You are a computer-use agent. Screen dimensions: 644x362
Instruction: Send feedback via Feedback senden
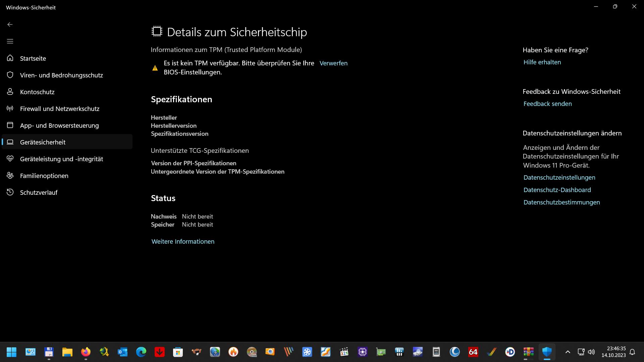pyautogui.click(x=547, y=104)
